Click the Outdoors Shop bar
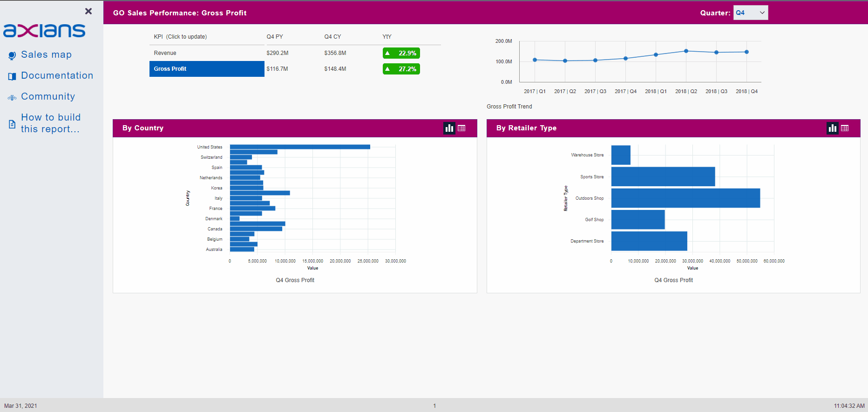Screen dimensions: 868x412 click(685, 198)
